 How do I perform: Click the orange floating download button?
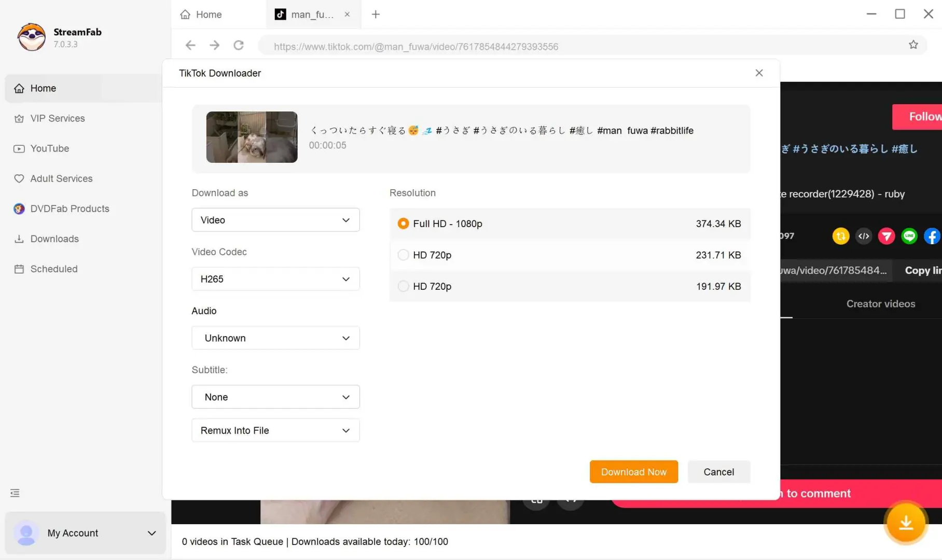[906, 523]
